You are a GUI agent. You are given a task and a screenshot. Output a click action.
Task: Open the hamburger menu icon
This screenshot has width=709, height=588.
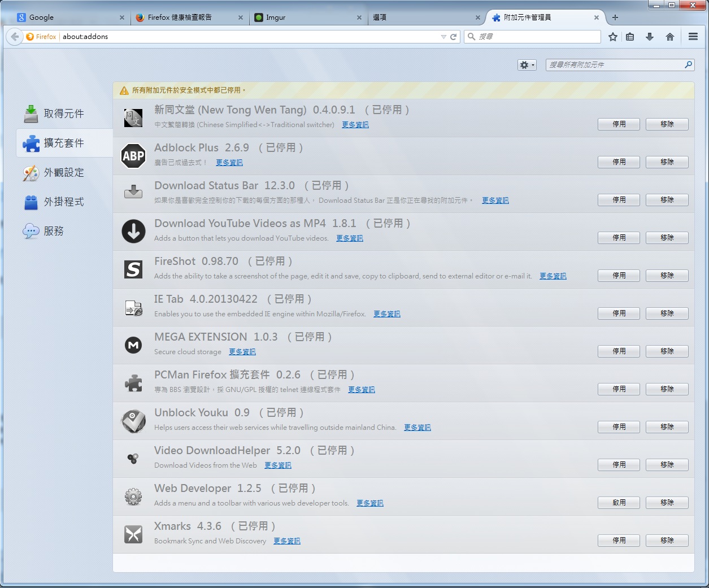(693, 37)
